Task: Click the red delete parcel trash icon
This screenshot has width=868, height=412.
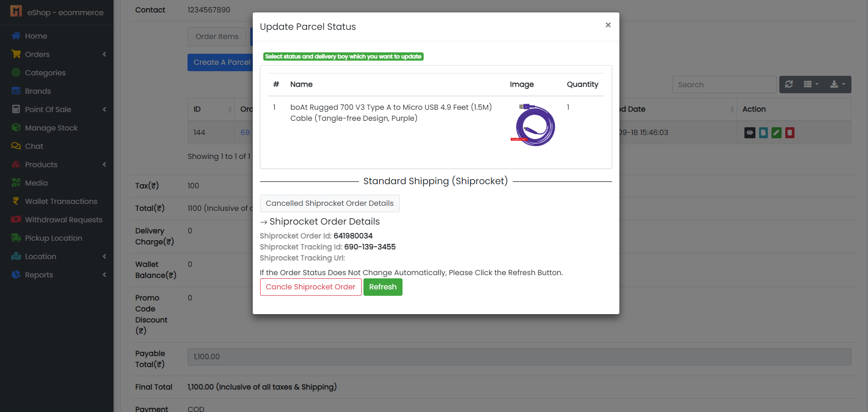Action: coord(789,133)
